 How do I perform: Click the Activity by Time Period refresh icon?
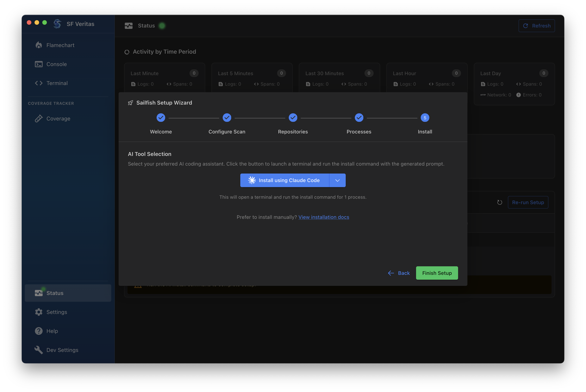click(127, 52)
